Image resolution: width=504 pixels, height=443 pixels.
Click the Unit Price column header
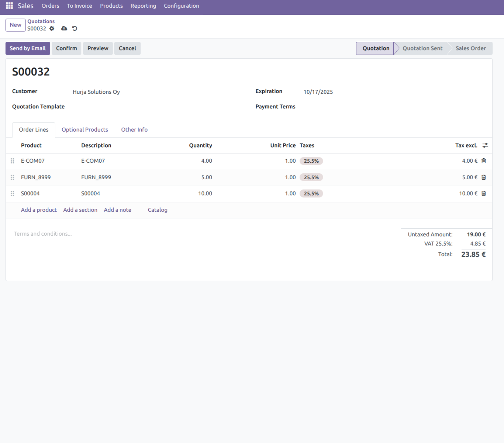[283, 145]
